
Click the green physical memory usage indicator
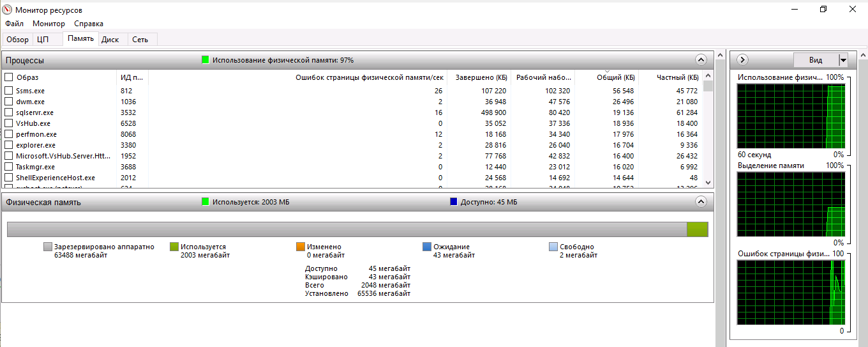pyautogui.click(x=206, y=60)
